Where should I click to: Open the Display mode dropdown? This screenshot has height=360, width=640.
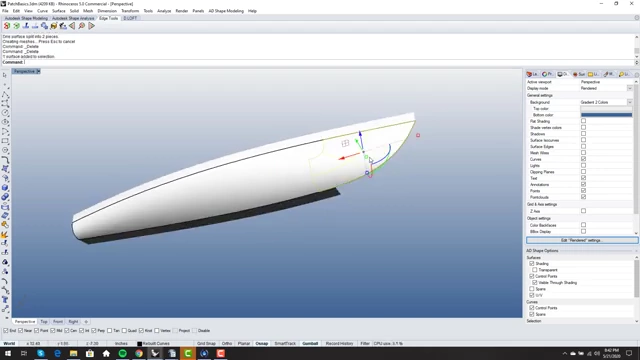[x=630, y=88]
